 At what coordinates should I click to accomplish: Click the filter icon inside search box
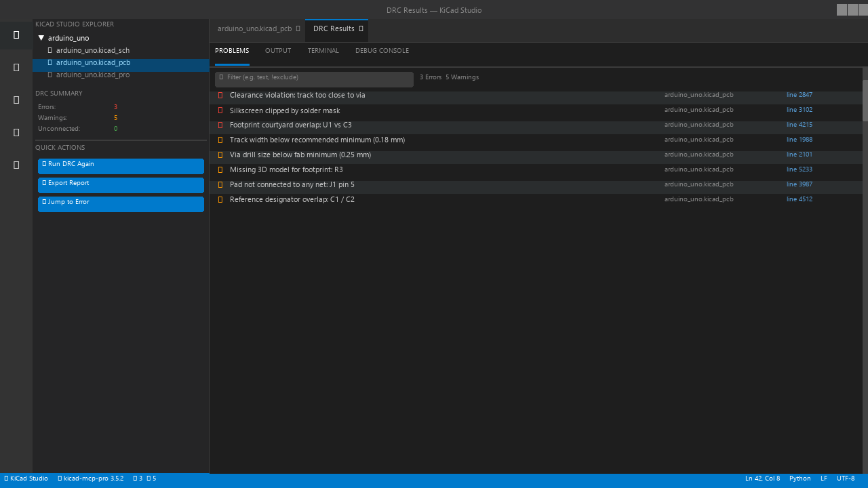click(x=221, y=77)
